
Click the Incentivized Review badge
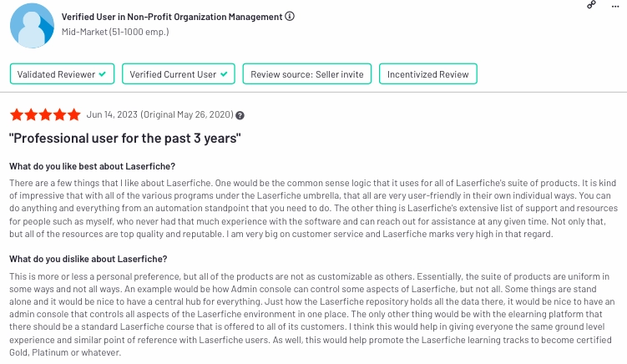click(x=427, y=74)
